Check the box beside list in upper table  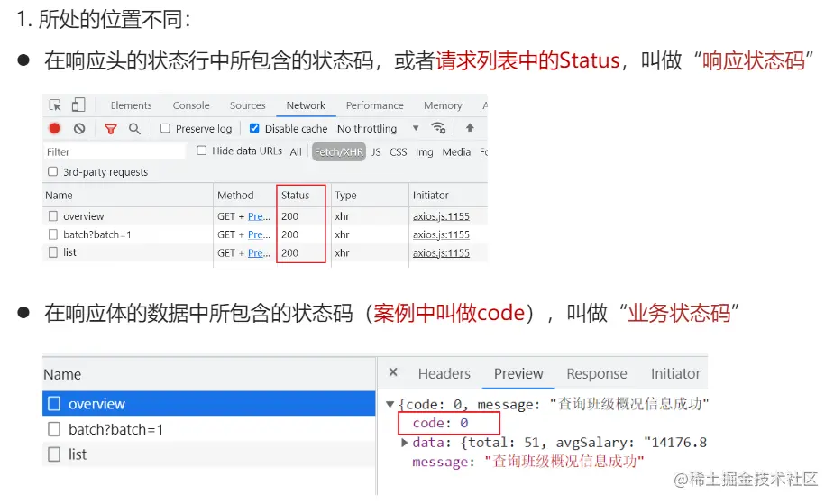(52, 252)
